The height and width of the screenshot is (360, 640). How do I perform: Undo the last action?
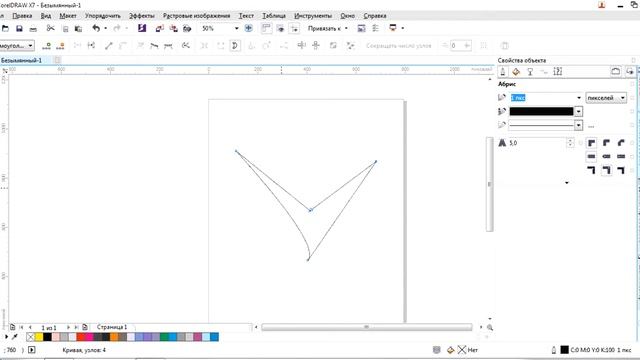pyautogui.click(x=96, y=28)
